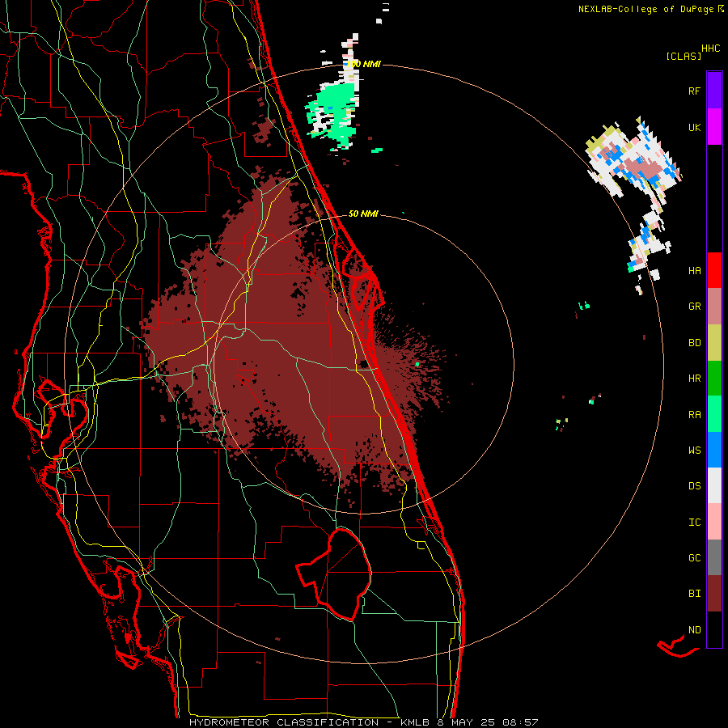Click the GC legend label
The image size is (728, 728).
click(694, 558)
